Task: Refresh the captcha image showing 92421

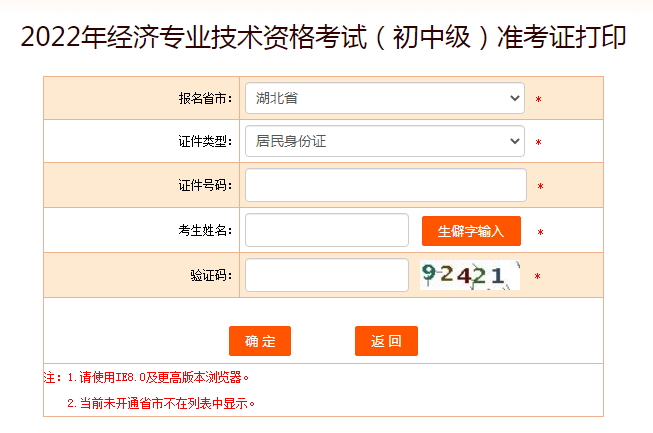Action: pyautogui.click(x=469, y=275)
